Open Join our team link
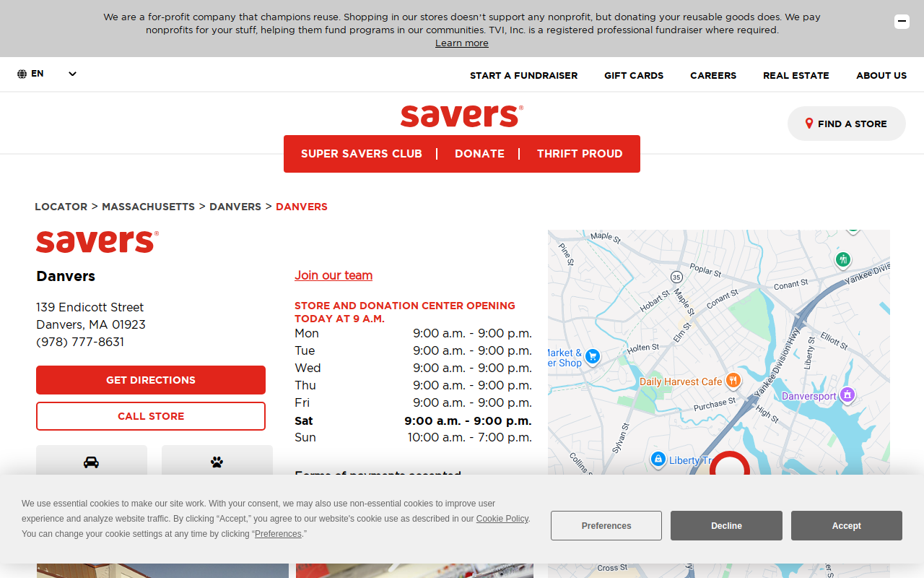This screenshot has height=578, width=924. (334, 275)
